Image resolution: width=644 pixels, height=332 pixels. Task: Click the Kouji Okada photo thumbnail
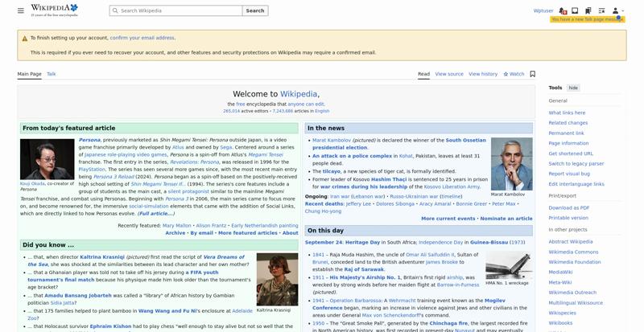point(47,159)
